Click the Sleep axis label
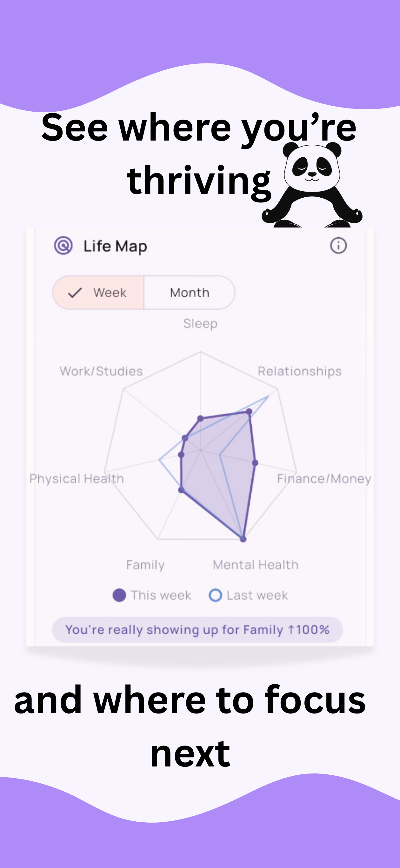The image size is (400, 868). click(200, 324)
